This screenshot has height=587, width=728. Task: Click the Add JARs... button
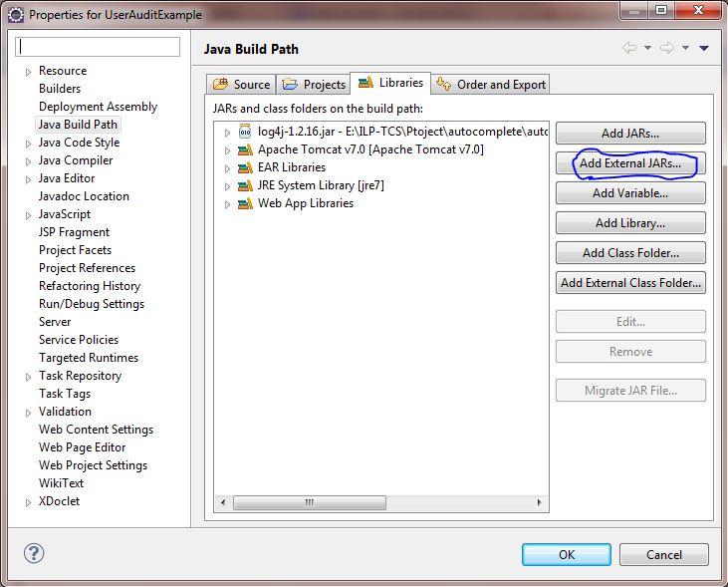coord(630,134)
